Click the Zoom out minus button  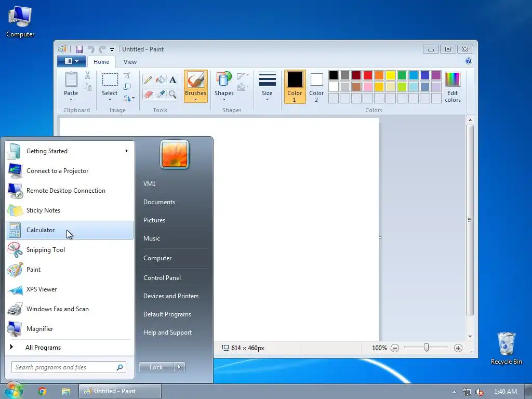coord(395,348)
